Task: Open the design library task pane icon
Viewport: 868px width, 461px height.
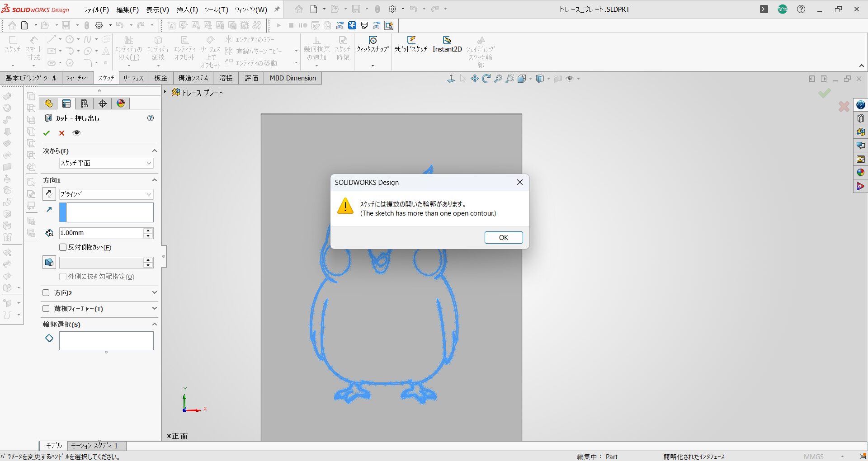Action: pyautogui.click(x=861, y=118)
